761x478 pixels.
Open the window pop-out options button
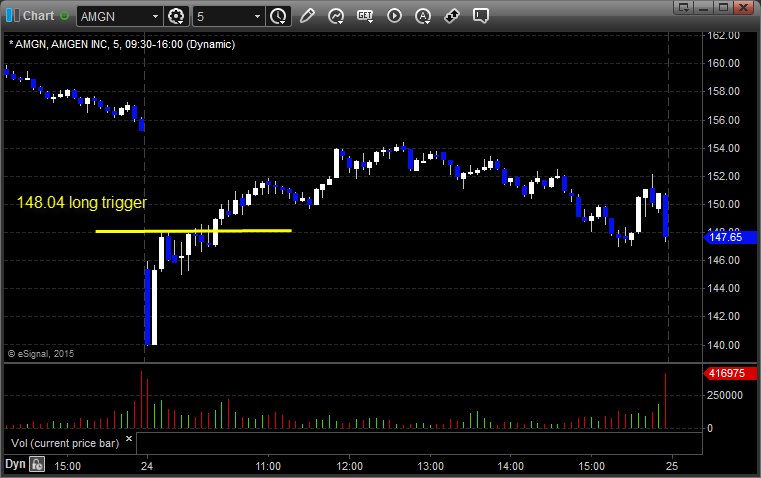[x=684, y=7]
